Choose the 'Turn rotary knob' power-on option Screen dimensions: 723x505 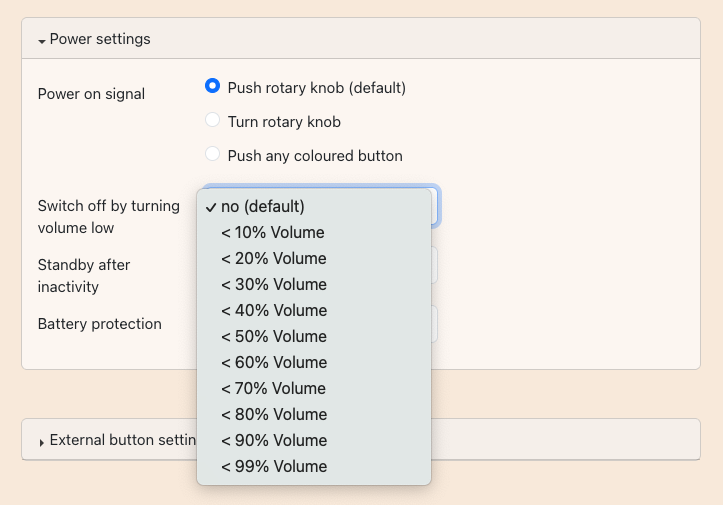click(x=212, y=121)
